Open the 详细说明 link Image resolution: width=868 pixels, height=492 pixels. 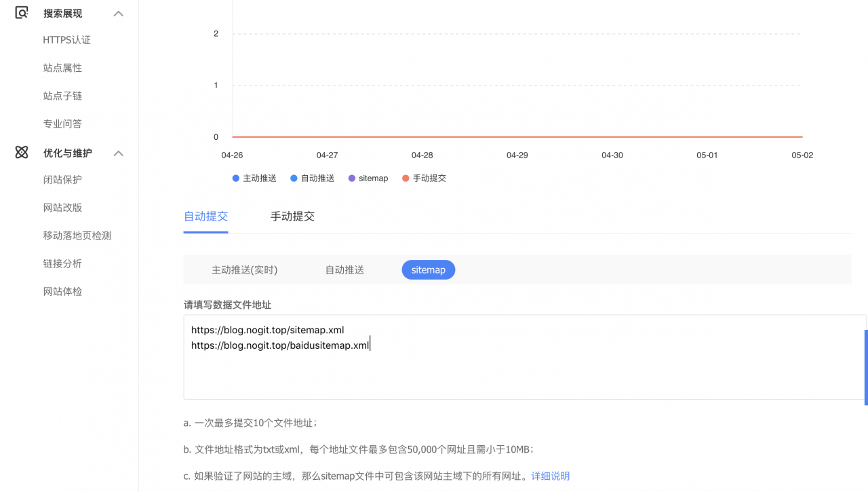(550, 476)
